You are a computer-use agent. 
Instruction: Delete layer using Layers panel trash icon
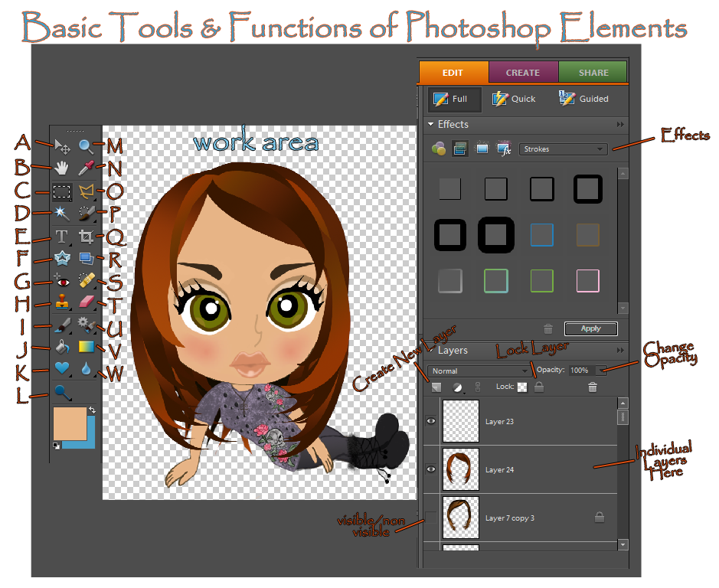(593, 387)
